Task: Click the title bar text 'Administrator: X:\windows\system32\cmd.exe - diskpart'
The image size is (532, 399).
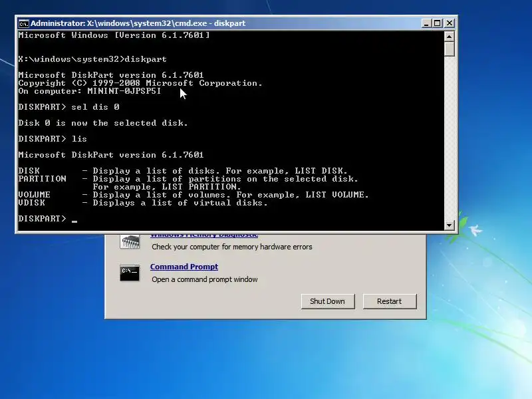Action: pos(138,23)
